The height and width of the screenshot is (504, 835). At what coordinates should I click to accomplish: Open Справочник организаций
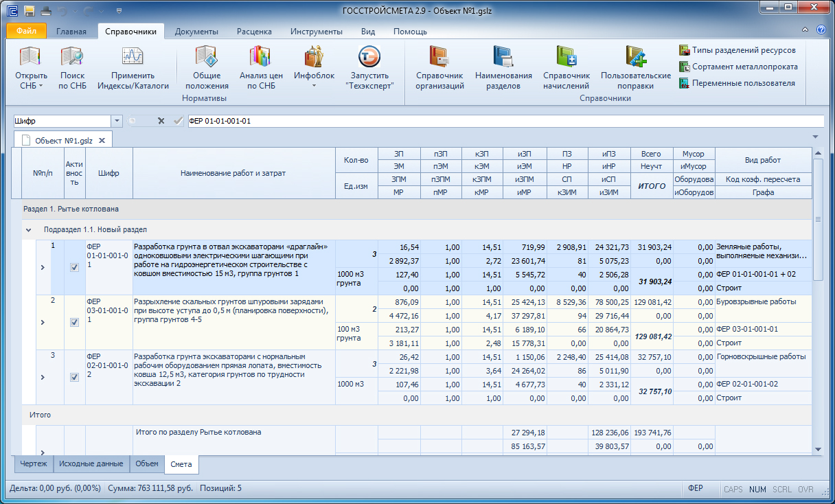click(x=439, y=67)
